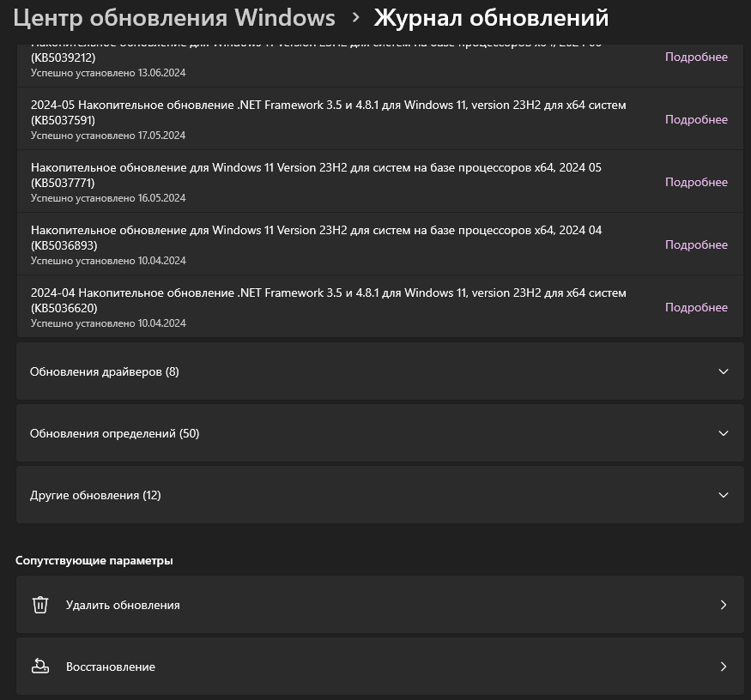Click the trash icon beside Удалить обновления

click(40, 605)
